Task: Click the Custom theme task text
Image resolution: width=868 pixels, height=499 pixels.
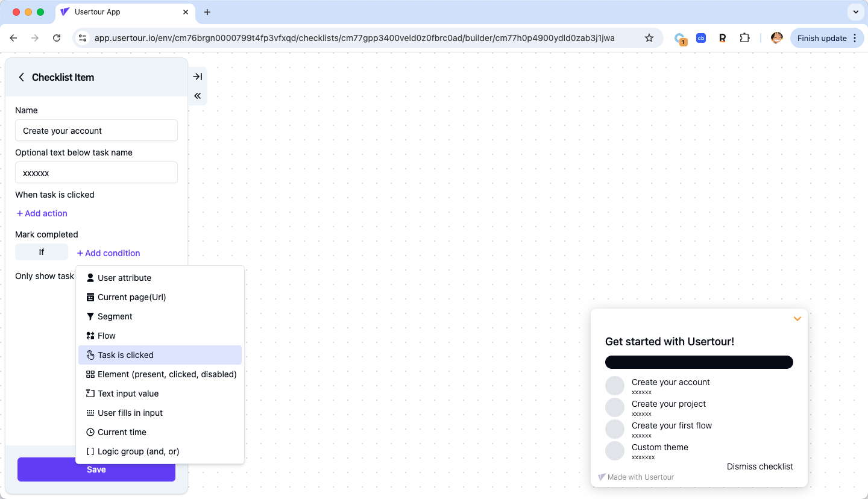Action: (660, 447)
